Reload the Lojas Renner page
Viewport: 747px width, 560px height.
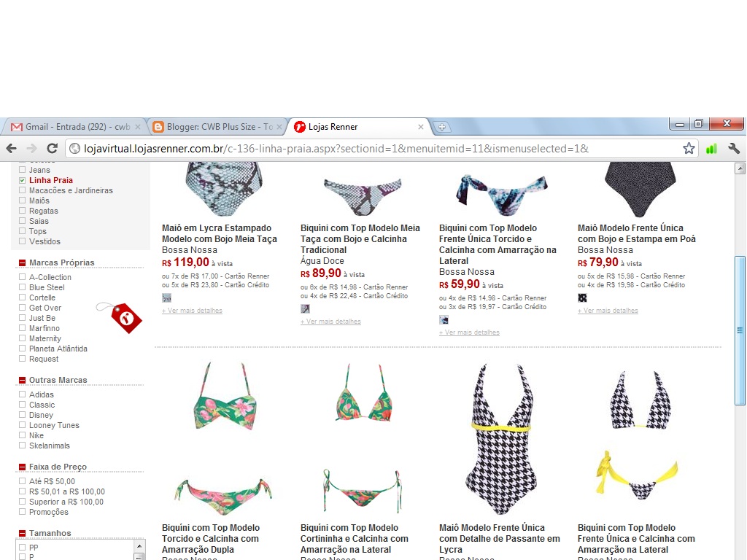[52, 149]
